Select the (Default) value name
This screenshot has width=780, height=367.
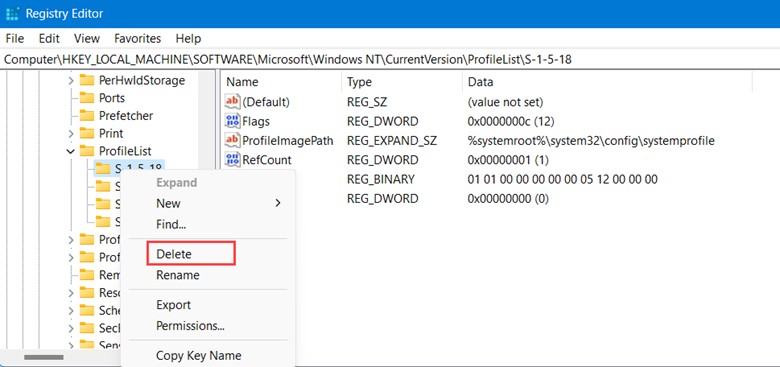coord(266,102)
